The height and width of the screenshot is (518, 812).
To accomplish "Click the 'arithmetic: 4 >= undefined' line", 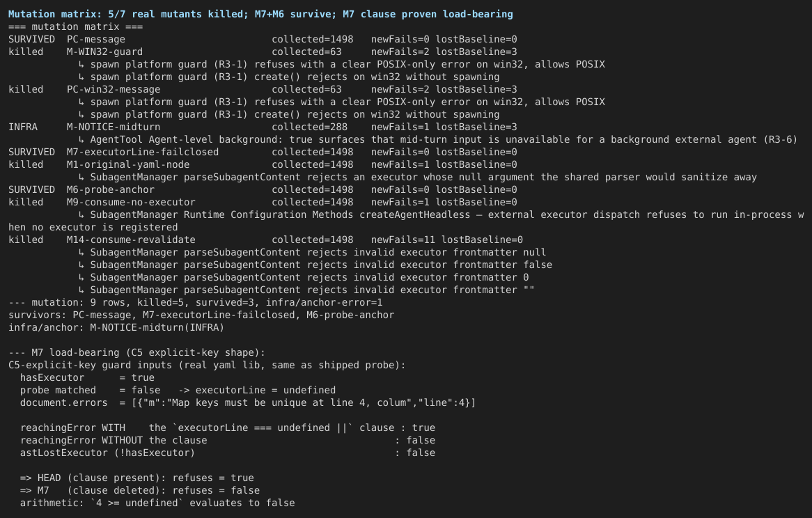I will 157,503.
